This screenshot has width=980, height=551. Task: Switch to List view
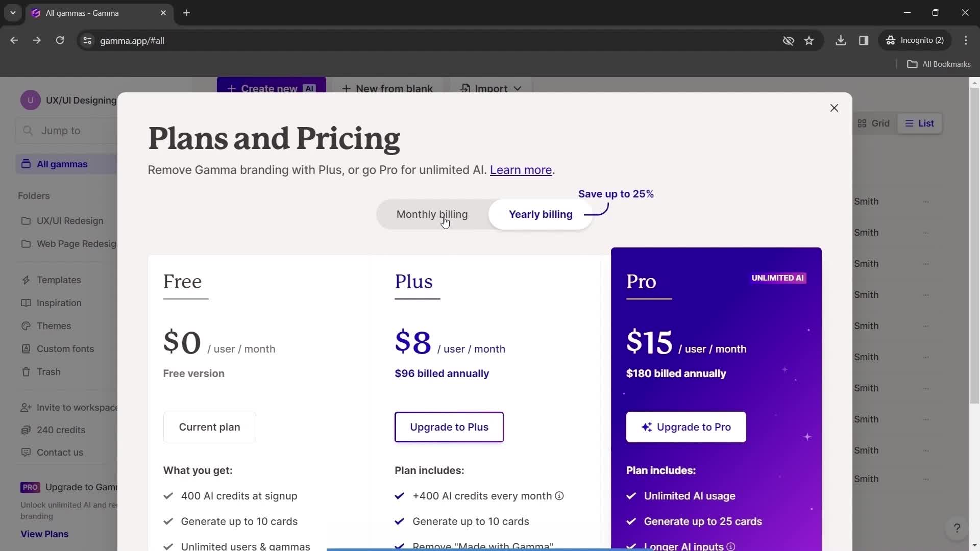coord(920,123)
